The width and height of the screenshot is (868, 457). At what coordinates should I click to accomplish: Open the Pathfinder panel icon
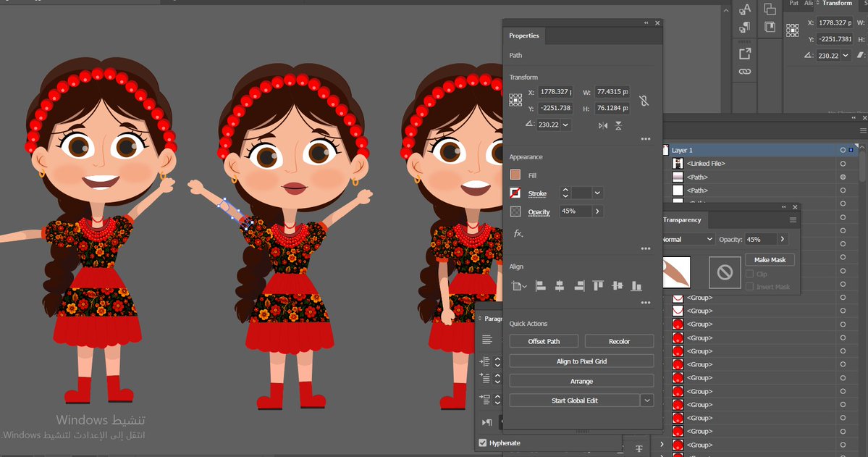[770, 9]
